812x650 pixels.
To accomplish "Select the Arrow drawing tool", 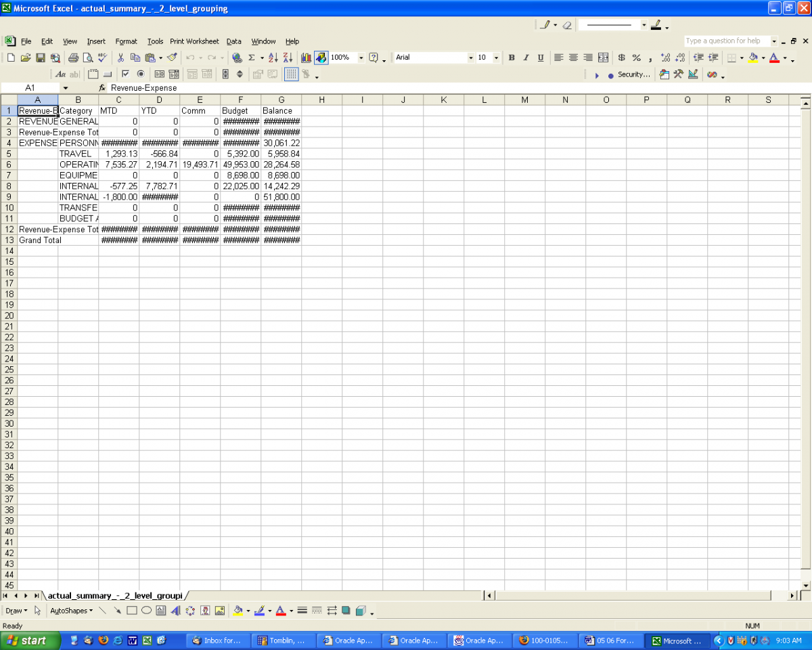I will coord(117,611).
